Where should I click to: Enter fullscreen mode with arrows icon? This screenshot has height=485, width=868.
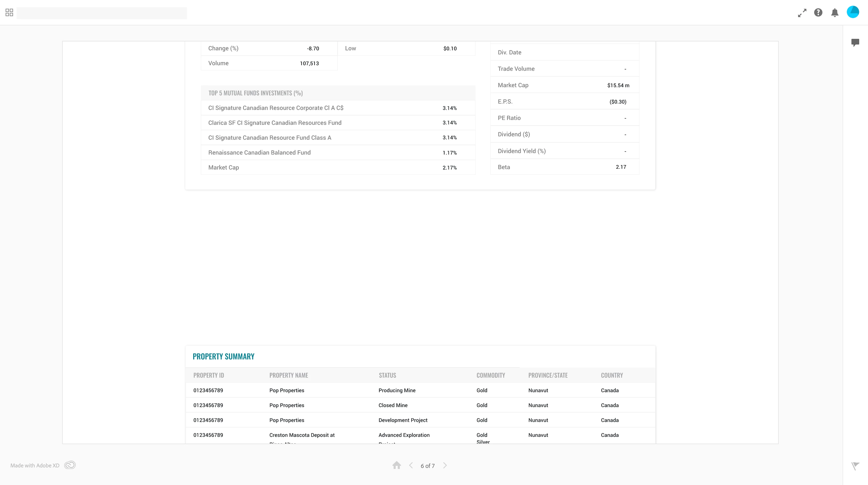pos(802,13)
